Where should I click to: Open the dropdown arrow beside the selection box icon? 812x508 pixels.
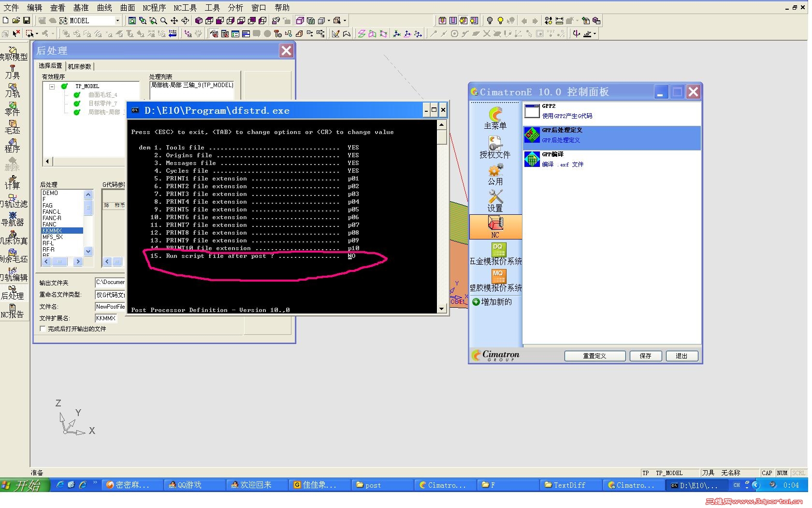tap(37, 33)
